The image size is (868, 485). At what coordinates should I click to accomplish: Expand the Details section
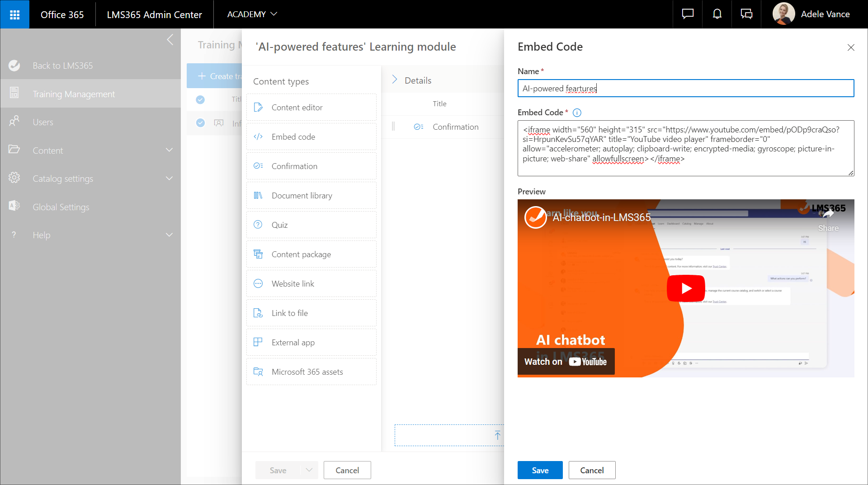(395, 80)
